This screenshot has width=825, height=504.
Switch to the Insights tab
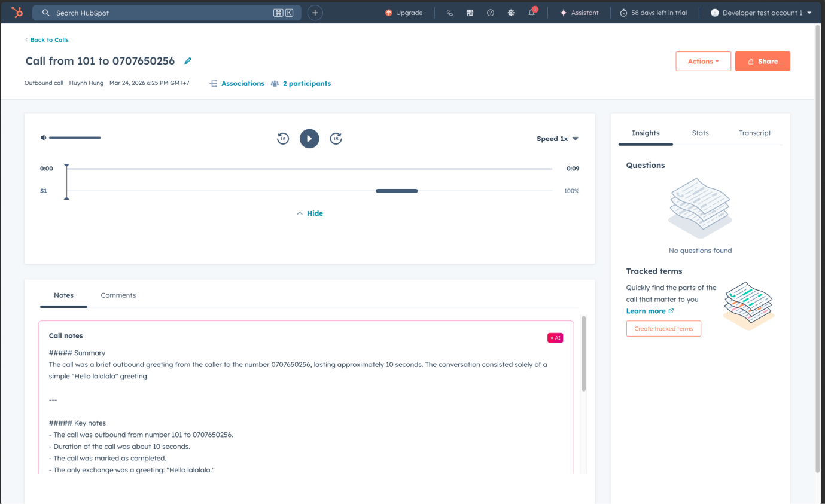646,133
